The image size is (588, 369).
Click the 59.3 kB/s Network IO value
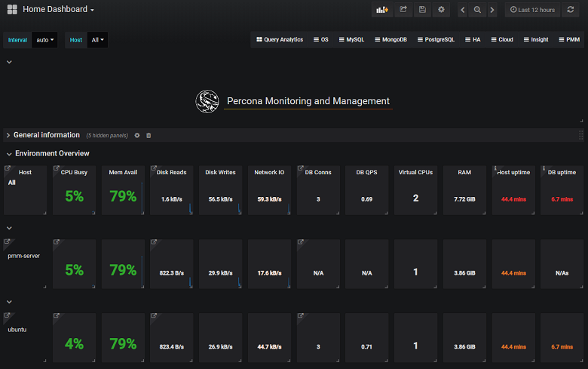click(269, 199)
